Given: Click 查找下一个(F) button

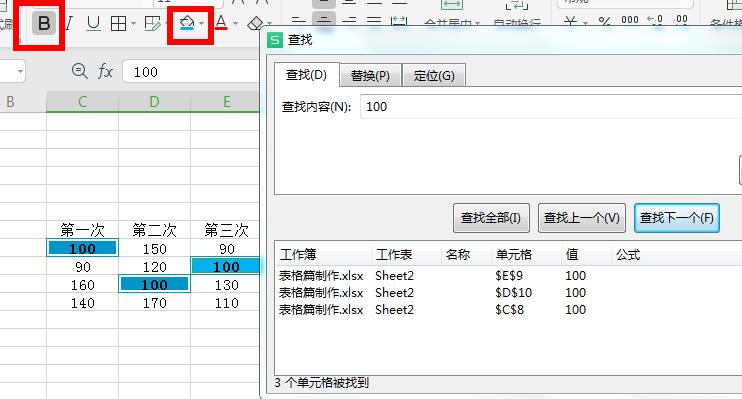Looking at the screenshot, I should tap(677, 218).
